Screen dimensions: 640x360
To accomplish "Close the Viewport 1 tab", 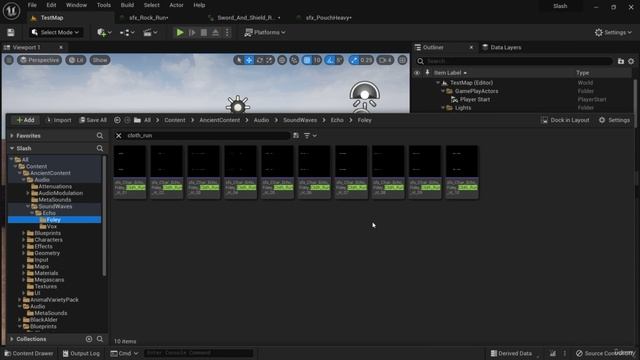I will pyautogui.click(x=61, y=47).
